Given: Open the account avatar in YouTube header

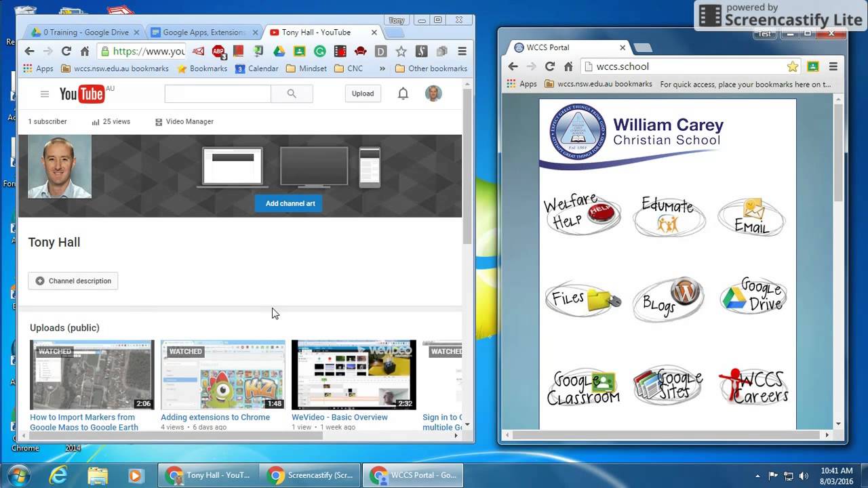Looking at the screenshot, I should coord(433,94).
